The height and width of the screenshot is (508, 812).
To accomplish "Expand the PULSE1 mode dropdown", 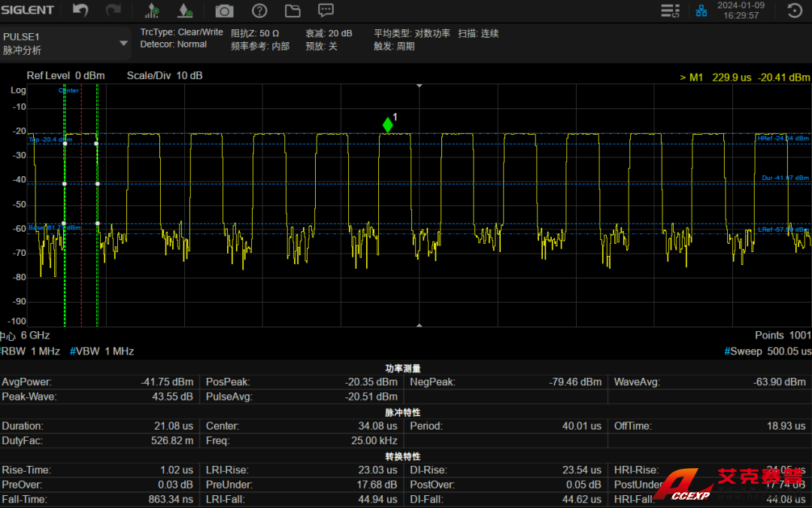I will point(124,43).
